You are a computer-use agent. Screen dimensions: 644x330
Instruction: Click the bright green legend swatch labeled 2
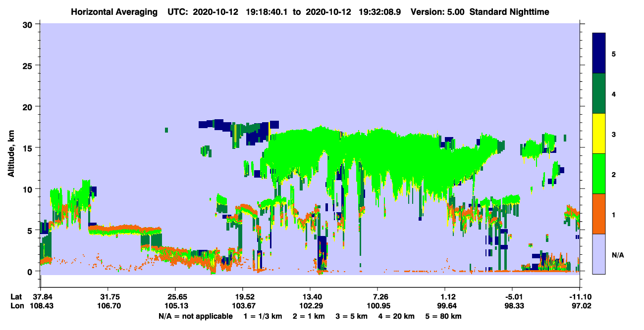599,174
